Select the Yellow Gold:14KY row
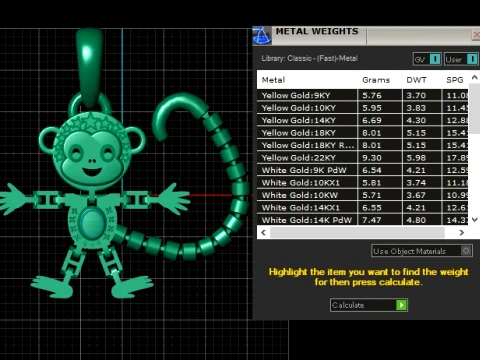This screenshot has width=480, height=360. pyautogui.click(x=363, y=120)
